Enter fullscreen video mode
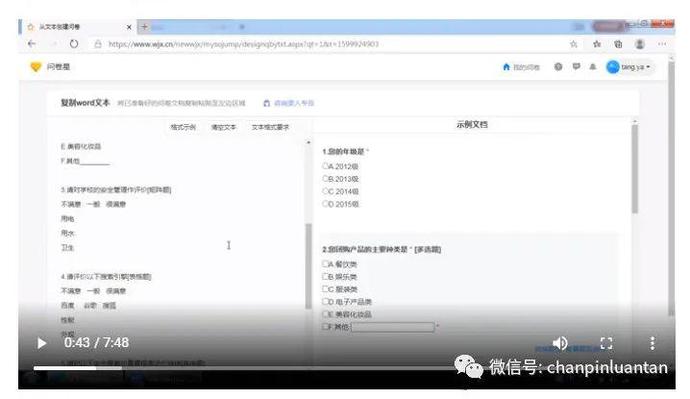 tap(606, 343)
